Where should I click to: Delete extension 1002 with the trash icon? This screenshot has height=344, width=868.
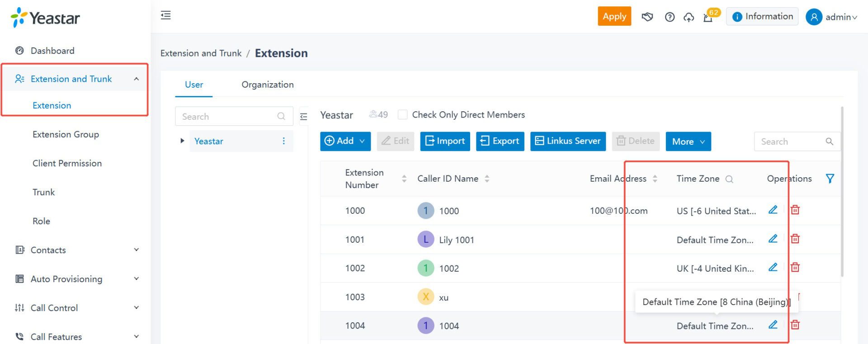pos(795,267)
